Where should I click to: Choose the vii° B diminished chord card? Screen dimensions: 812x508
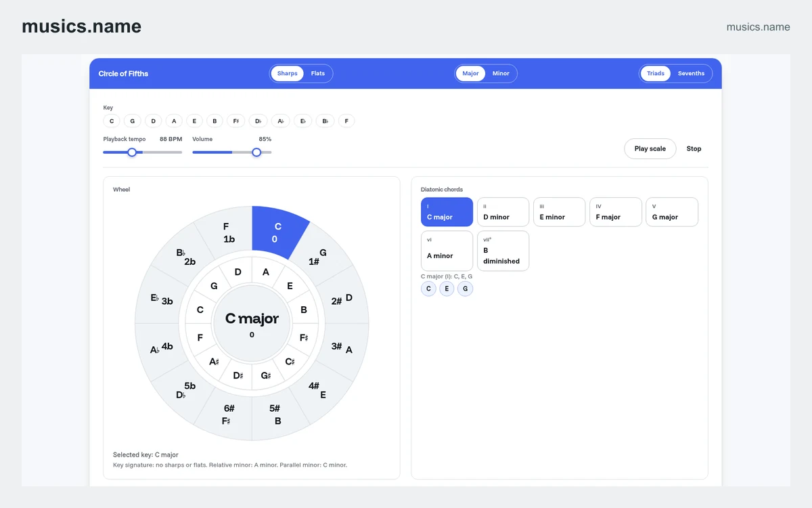tap(503, 251)
